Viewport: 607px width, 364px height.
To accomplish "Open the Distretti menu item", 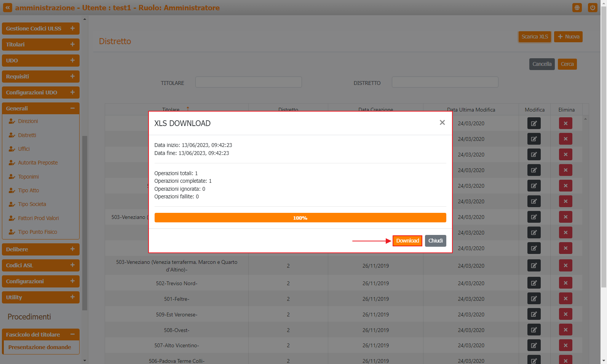I will [x=27, y=135].
